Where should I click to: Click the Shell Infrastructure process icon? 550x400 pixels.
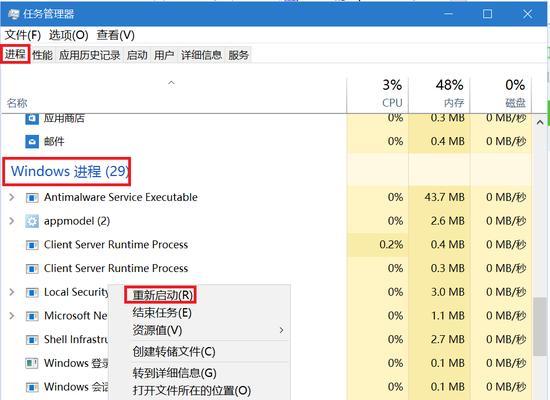pos(32,340)
